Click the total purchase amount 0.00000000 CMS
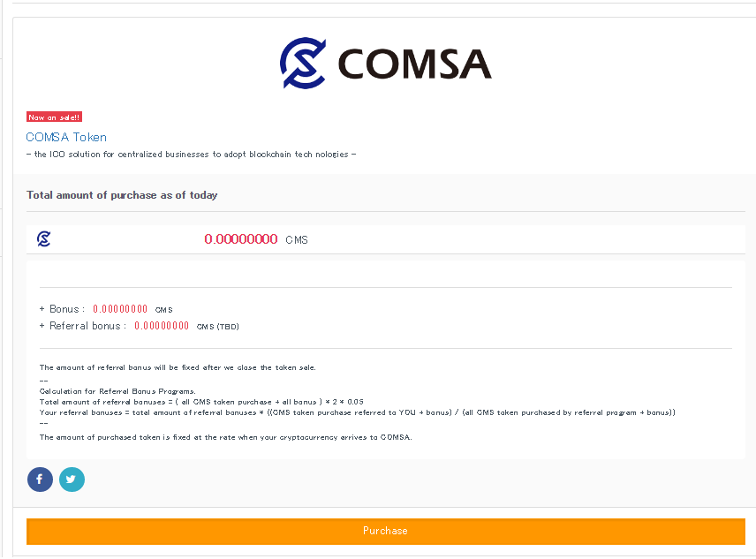756x559 pixels. click(x=241, y=239)
